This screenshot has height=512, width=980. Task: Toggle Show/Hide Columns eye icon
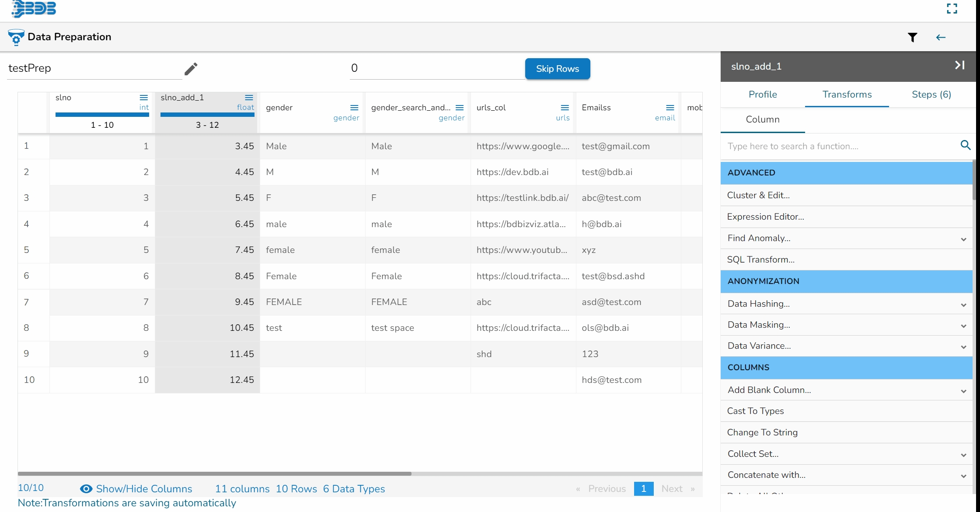[x=86, y=489]
